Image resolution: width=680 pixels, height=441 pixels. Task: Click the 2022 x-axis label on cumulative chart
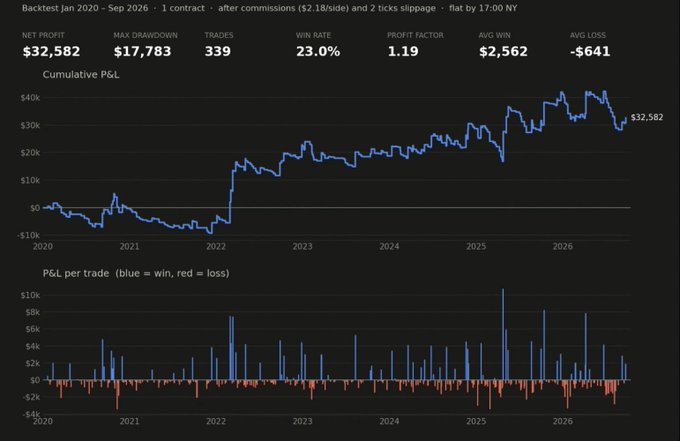[x=216, y=246]
